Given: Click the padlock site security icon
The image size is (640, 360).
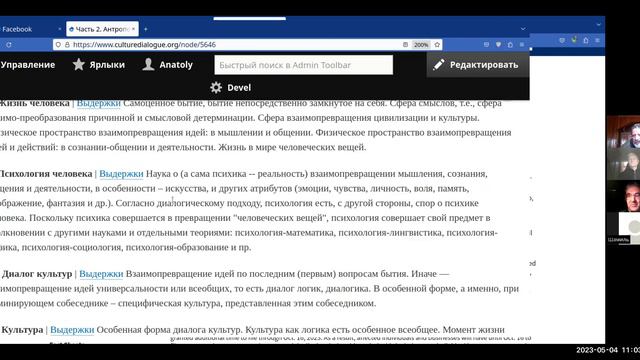Looking at the screenshot, I should point(67,45).
